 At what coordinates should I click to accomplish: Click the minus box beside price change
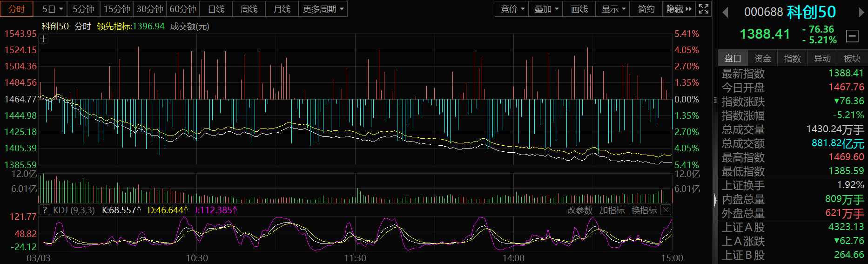coord(852,36)
